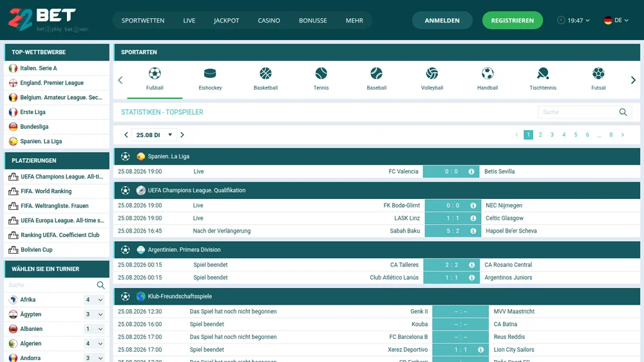Open info for Xerez Deportivo match
The height and width of the screenshot is (362, 644).
[480, 350]
